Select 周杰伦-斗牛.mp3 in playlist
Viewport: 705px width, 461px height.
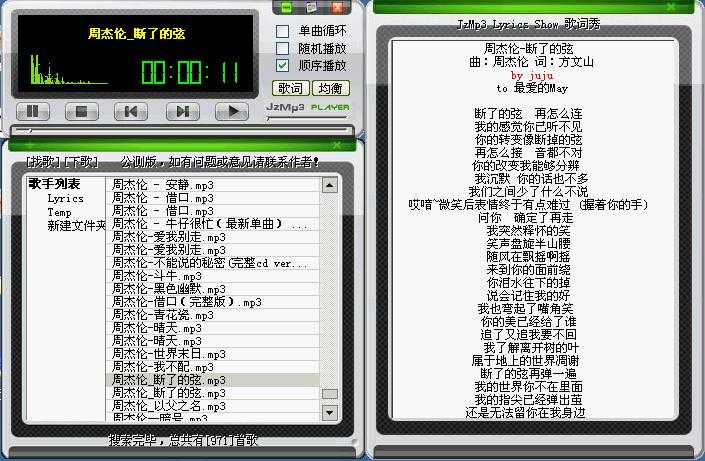pos(213,276)
